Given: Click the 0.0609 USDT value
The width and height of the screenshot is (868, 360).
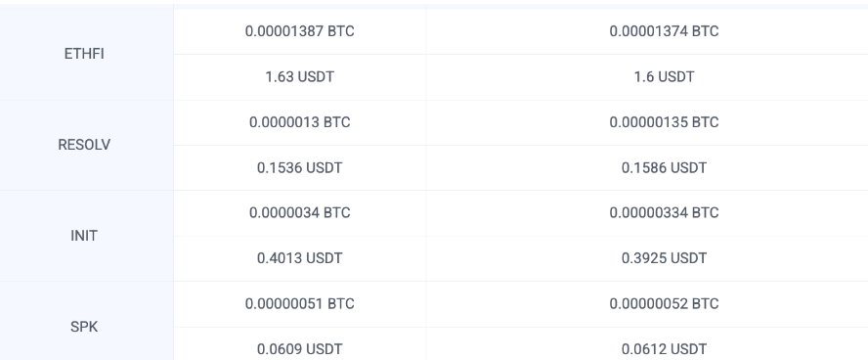Looking at the screenshot, I should pos(299,349).
